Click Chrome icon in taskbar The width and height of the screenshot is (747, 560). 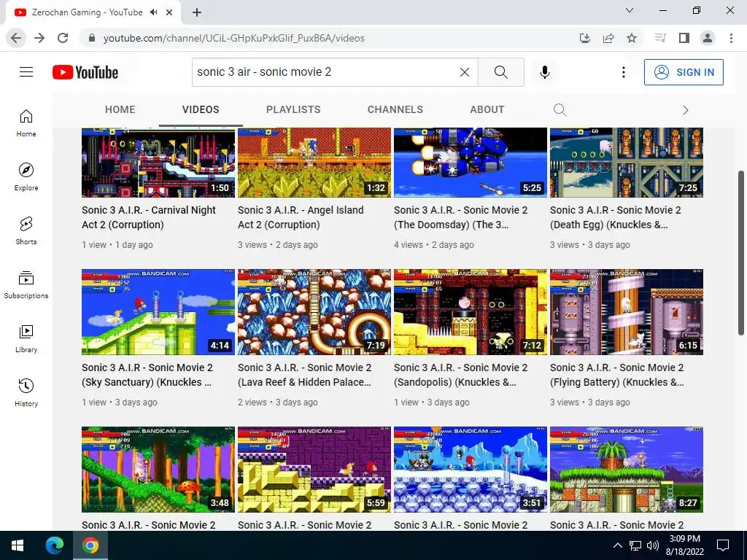click(90, 545)
